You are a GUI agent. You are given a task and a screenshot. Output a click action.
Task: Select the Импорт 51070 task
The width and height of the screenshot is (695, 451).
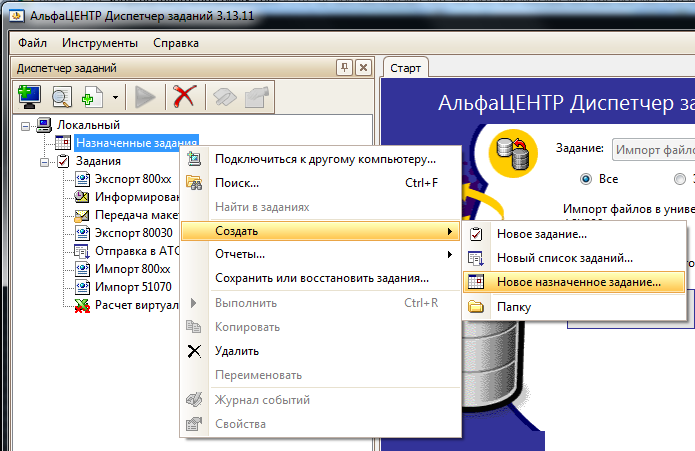coord(133,287)
